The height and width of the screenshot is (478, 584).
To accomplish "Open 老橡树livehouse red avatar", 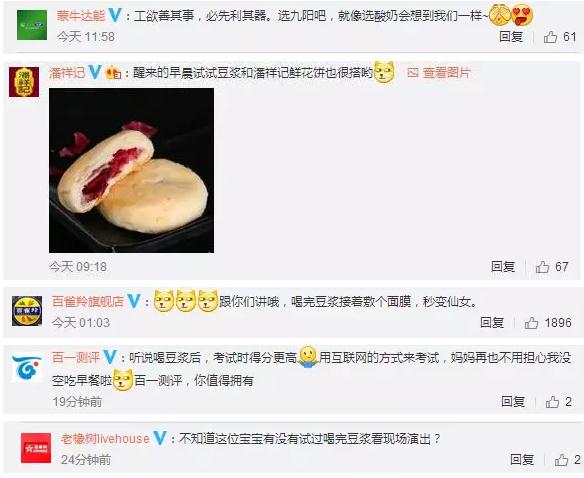I will pos(36,448).
